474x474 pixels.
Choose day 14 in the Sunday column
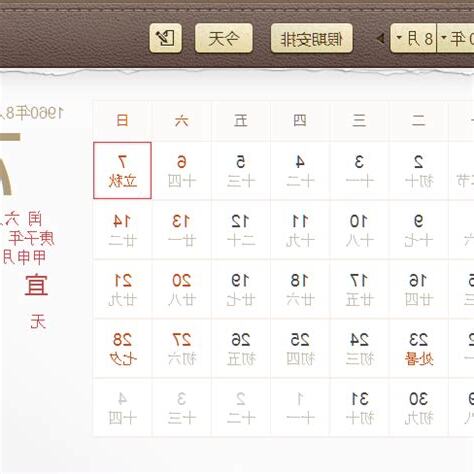(x=122, y=230)
